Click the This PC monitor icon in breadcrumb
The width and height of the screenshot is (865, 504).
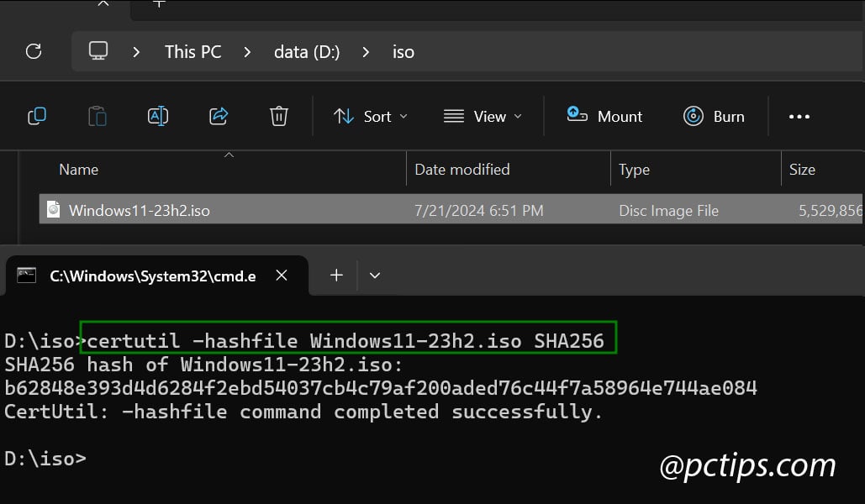tap(98, 50)
